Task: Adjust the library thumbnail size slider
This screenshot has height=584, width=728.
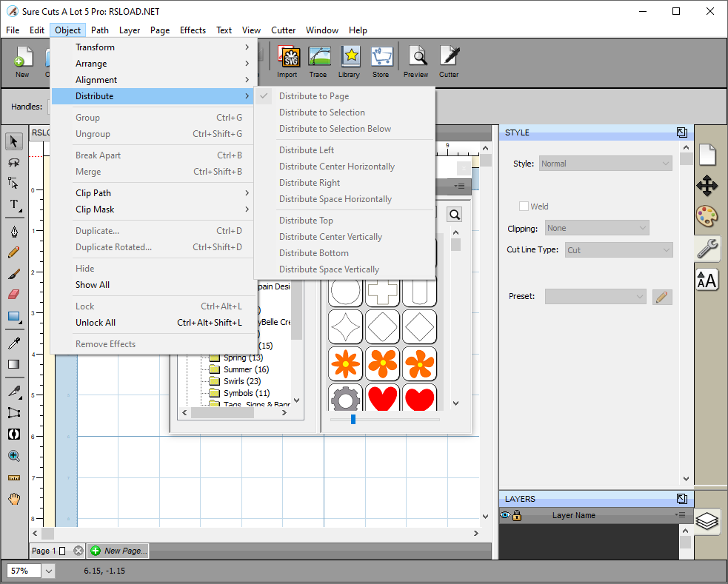Action: (353, 420)
